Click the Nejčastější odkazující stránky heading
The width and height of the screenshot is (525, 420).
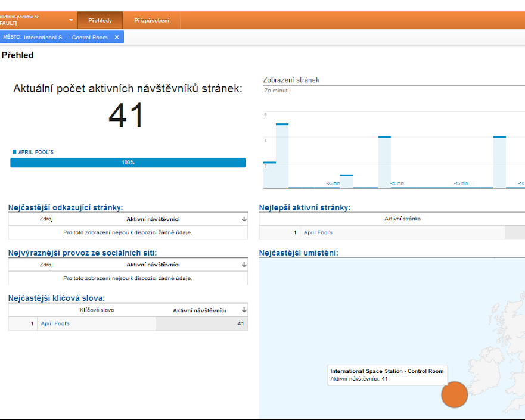pos(66,207)
